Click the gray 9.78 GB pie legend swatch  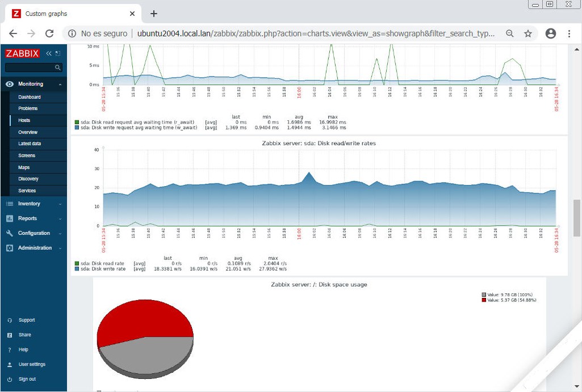point(484,295)
